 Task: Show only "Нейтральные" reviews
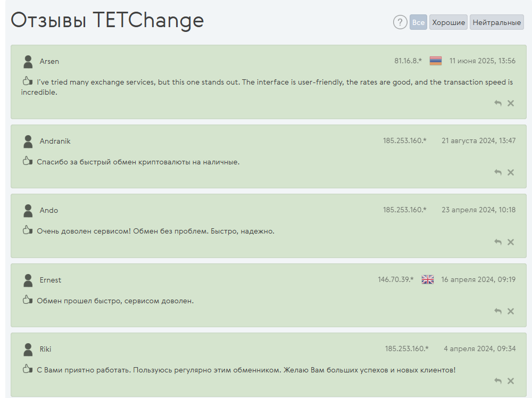point(497,22)
